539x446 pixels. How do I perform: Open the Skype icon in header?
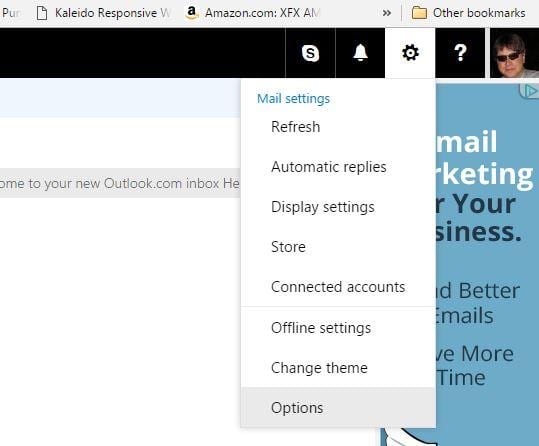[x=310, y=53]
